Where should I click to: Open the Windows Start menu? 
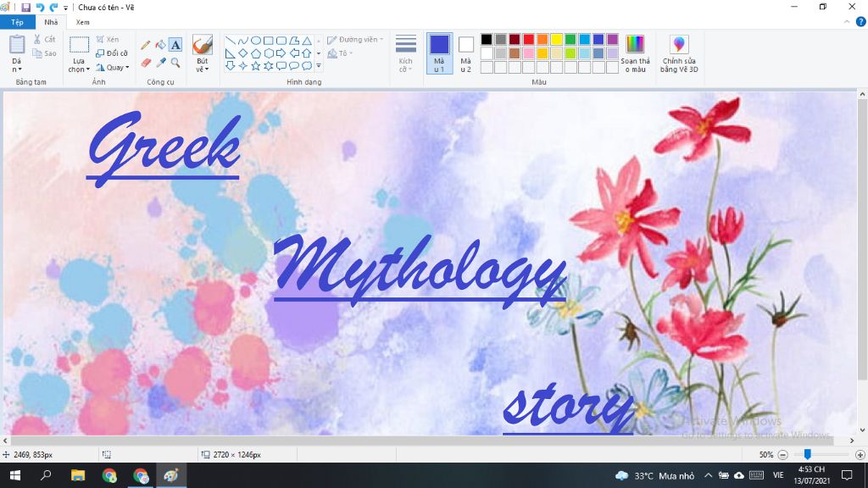pyautogui.click(x=15, y=475)
